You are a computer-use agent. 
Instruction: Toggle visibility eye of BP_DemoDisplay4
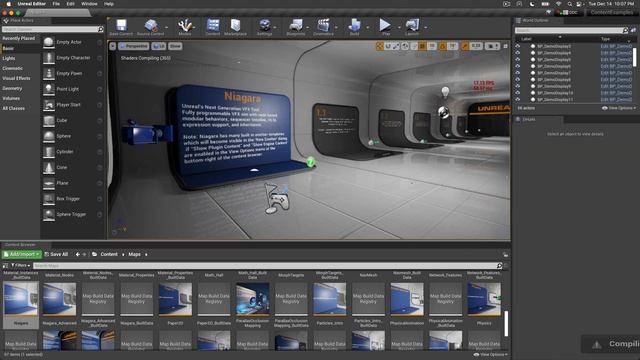click(518, 53)
